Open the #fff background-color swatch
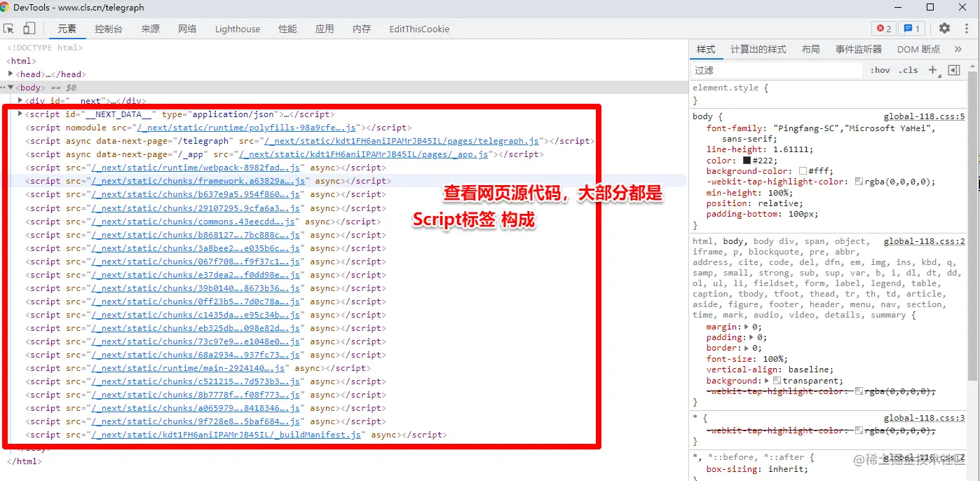 point(803,171)
